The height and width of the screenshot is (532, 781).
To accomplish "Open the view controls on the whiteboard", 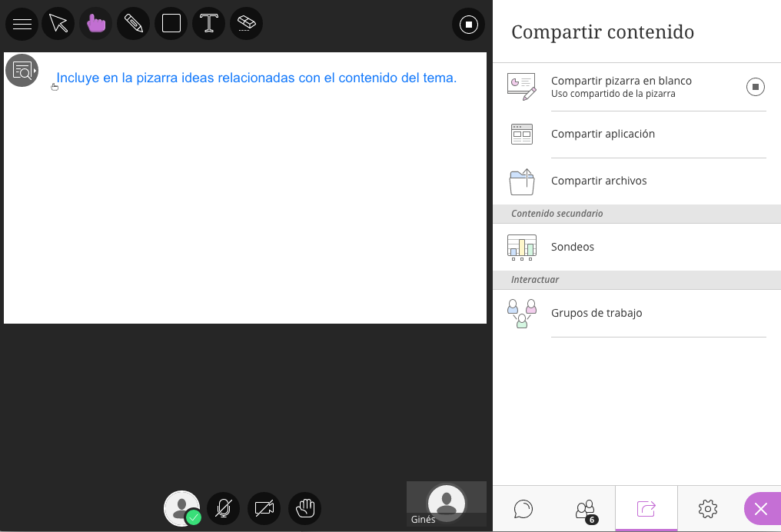I will [x=22, y=70].
